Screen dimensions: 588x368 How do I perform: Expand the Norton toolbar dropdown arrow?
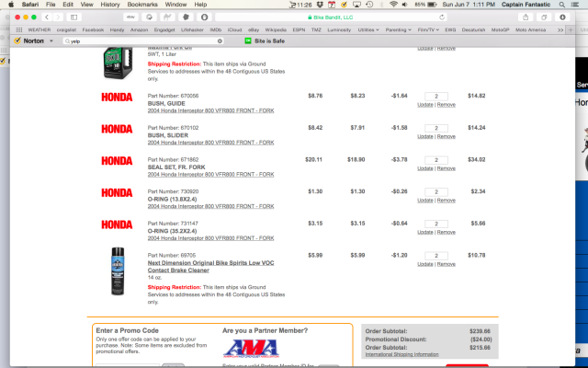pyautogui.click(x=51, y=40)
